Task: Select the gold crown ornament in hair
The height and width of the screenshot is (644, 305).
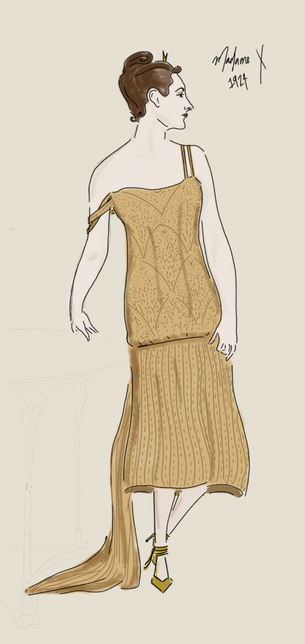Action: pyautogui.click(x=165, y=56)
